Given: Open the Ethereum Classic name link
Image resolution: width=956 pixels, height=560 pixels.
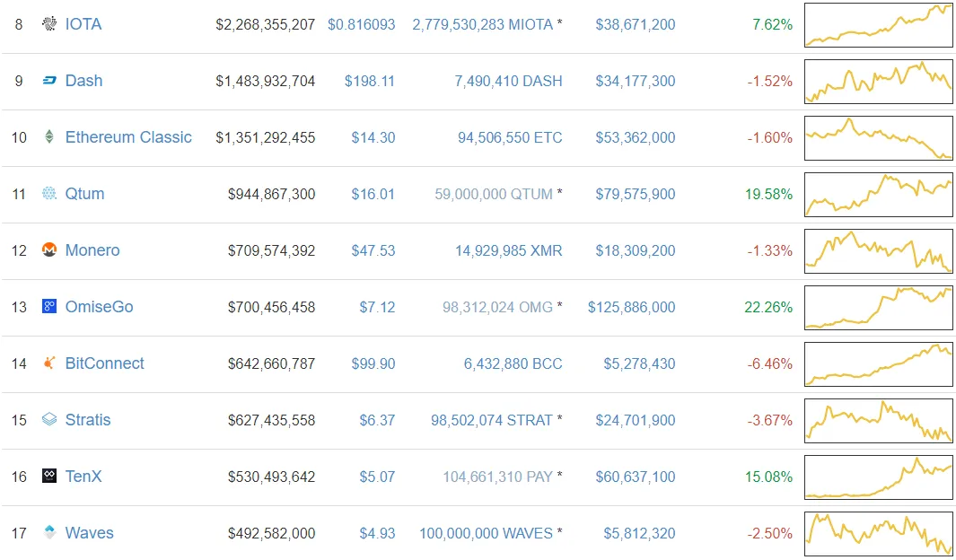Looking at the screenshot, I should 128,137.
